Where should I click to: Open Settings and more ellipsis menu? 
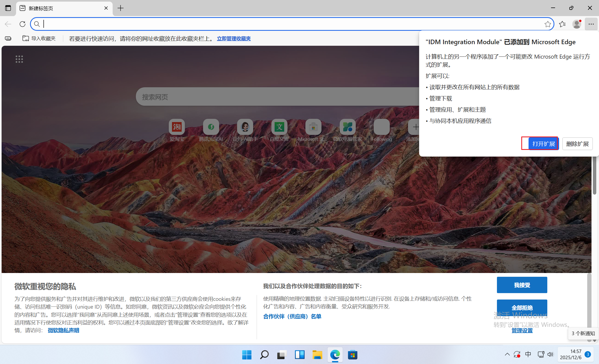tap(591, 24)
